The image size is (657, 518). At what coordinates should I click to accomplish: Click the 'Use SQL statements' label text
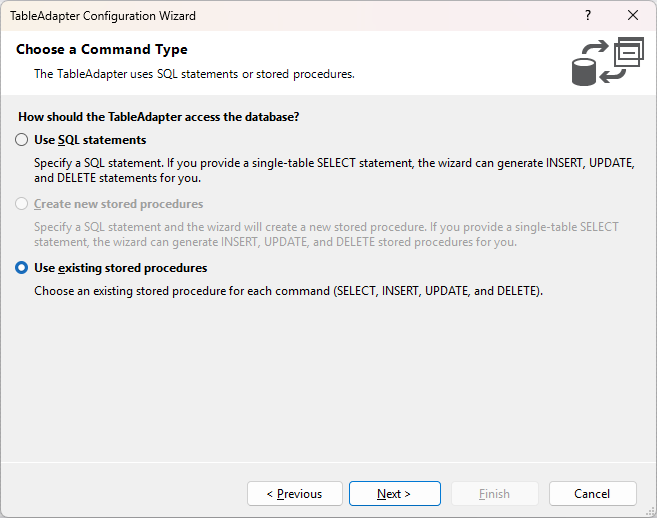pos(90,140)
